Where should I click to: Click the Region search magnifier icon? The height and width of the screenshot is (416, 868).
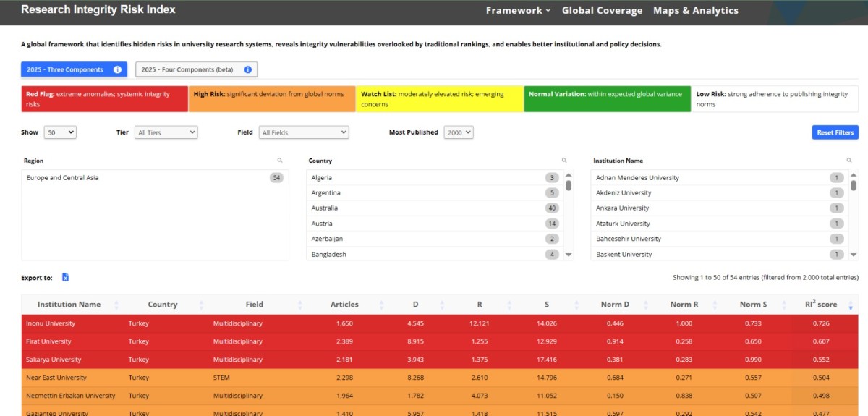point(279,161)
